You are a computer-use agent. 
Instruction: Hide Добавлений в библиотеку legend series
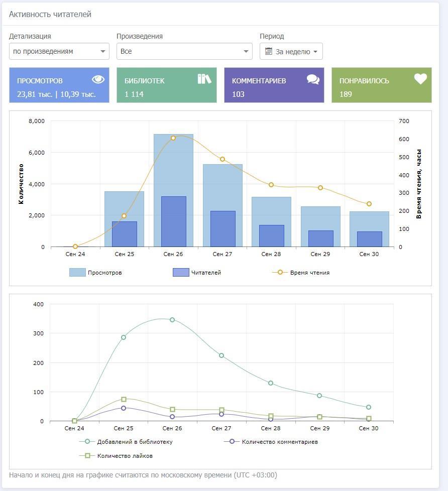click(x=126, y=442)
